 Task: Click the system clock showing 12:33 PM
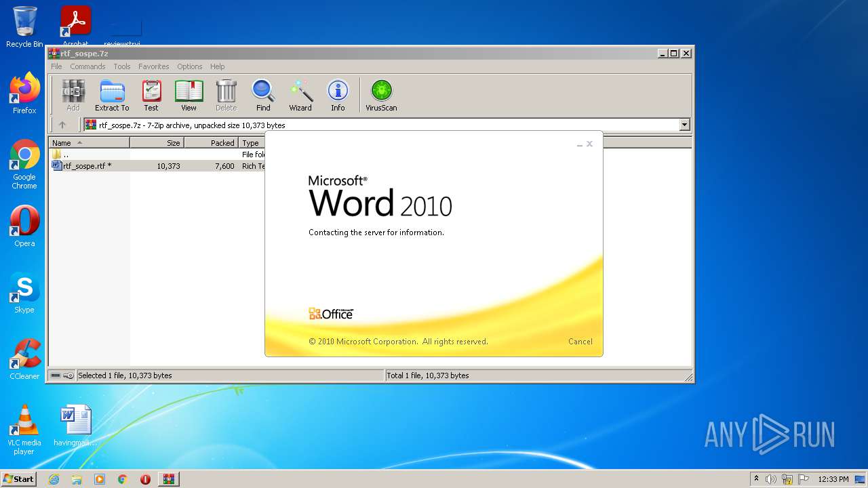pyautogui.click(x=833, y=479)
